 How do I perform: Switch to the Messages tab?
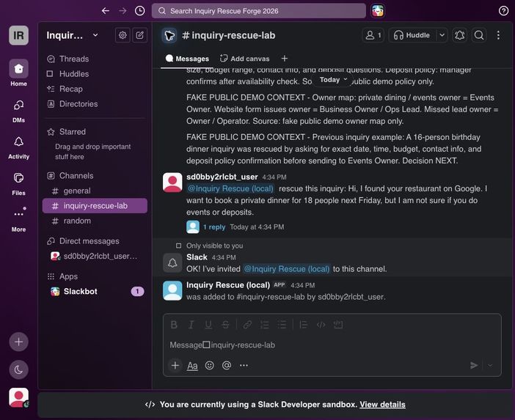[x=187, y=59]
